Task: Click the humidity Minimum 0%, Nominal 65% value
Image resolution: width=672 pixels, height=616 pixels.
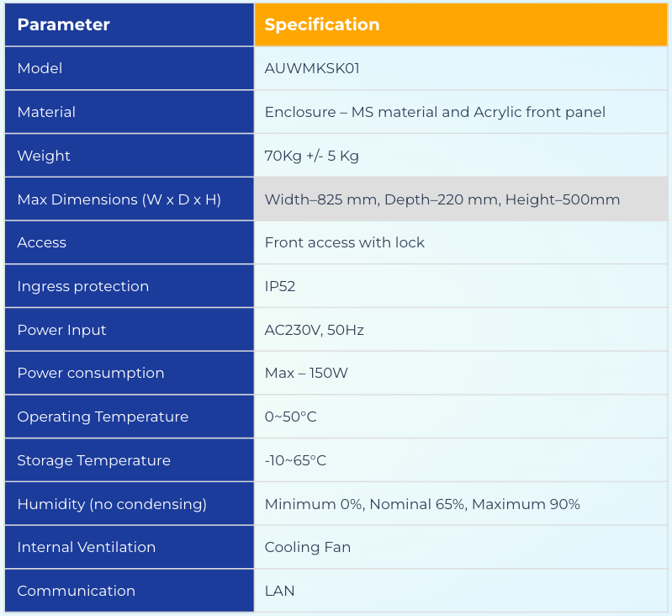Action: pyautogui.click(x=422, y=504)
